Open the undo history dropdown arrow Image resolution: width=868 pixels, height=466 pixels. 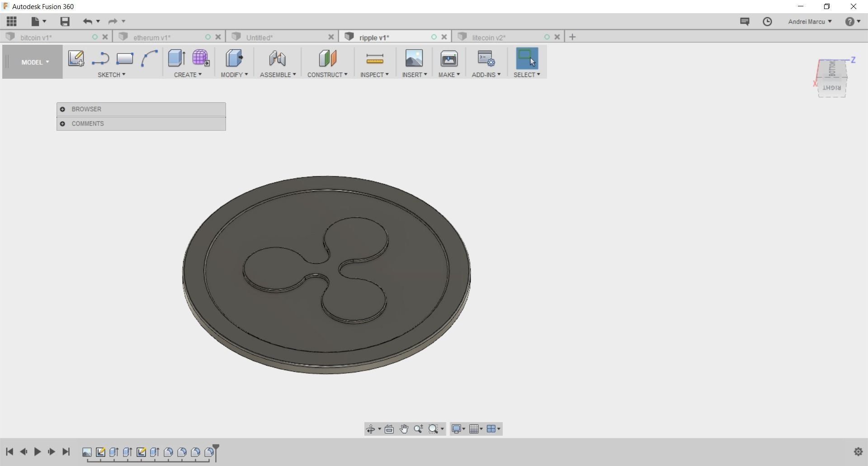click(98, 21)
